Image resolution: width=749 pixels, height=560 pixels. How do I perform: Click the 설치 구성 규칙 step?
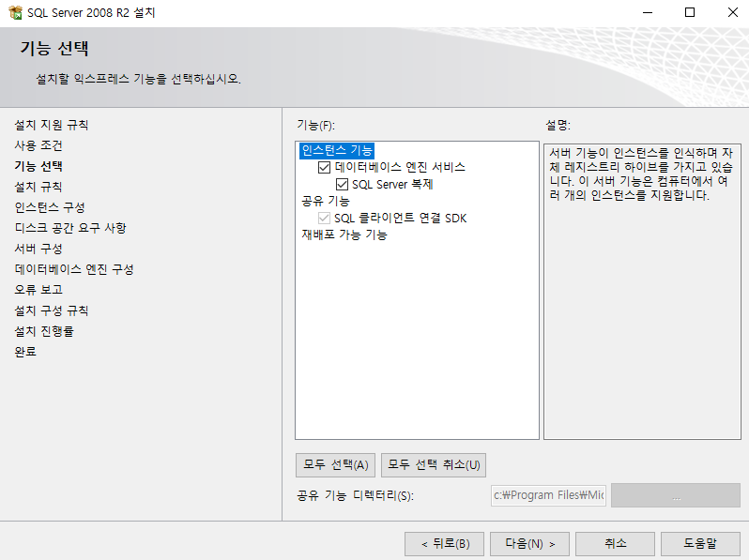[52, 310]
